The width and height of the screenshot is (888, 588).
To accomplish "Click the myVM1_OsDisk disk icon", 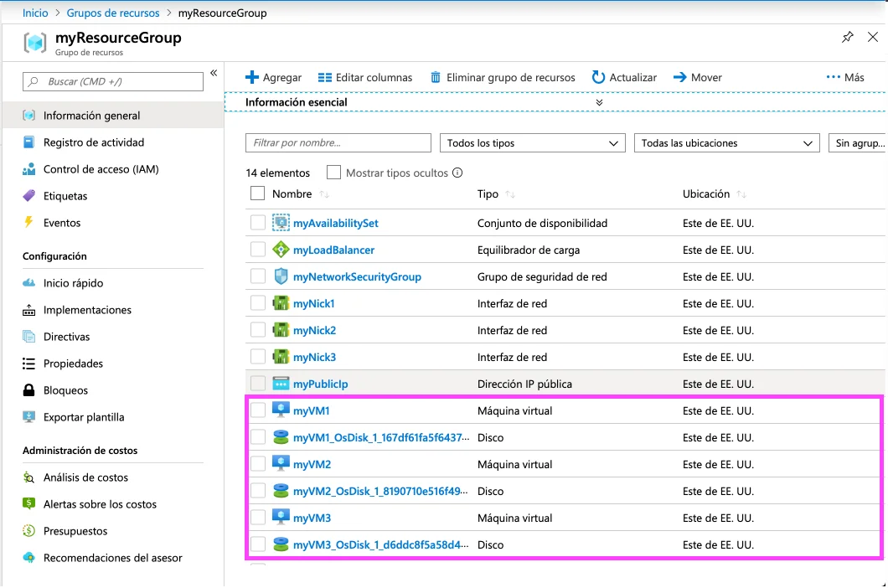I will tap(281, 437).
